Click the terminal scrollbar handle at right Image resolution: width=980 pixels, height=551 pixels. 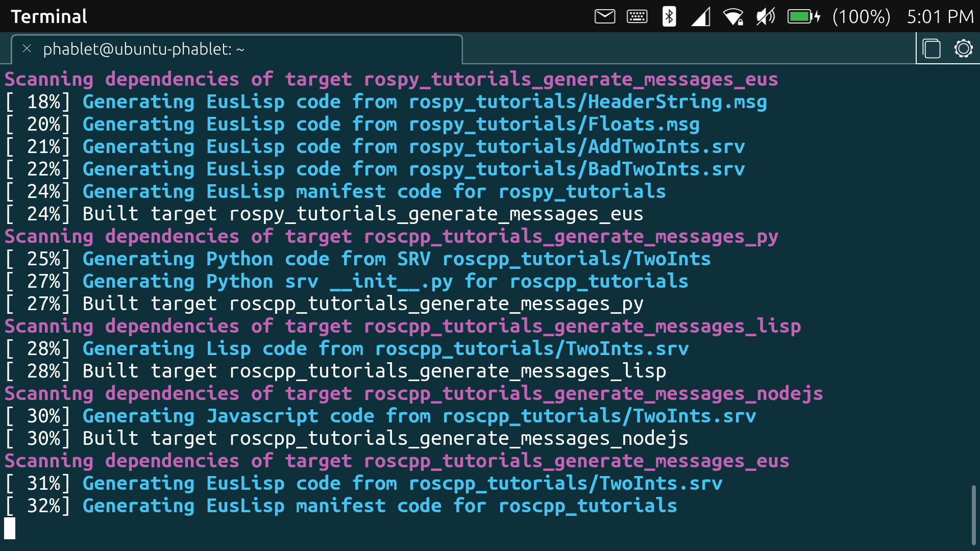click(x=973, y=514)
